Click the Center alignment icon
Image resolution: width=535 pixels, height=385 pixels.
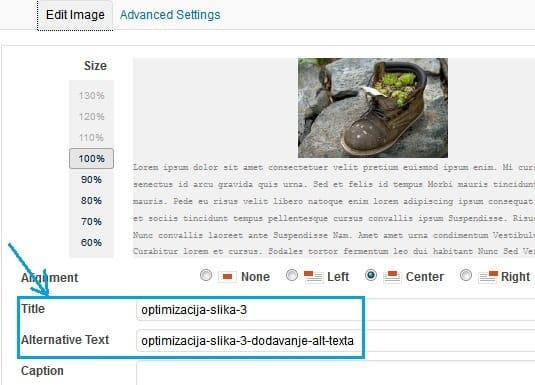coord(392,276)
